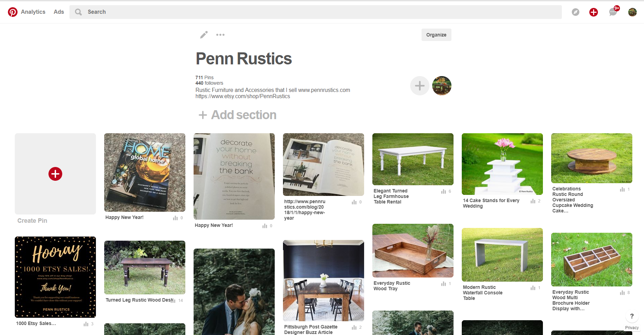This screenshot has height=335, width=644.
Task: Open help with the question mark button
Action: pyautogui.click(x=632, y=316)
